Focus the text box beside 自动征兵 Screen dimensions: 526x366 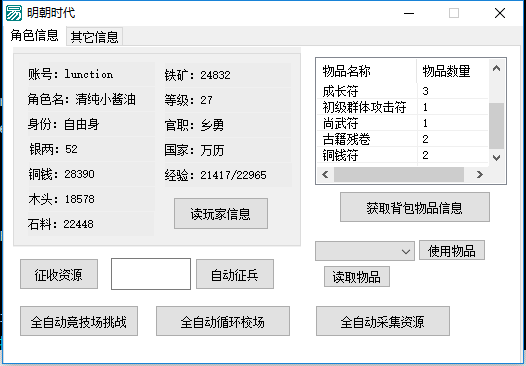click(151, 274)
